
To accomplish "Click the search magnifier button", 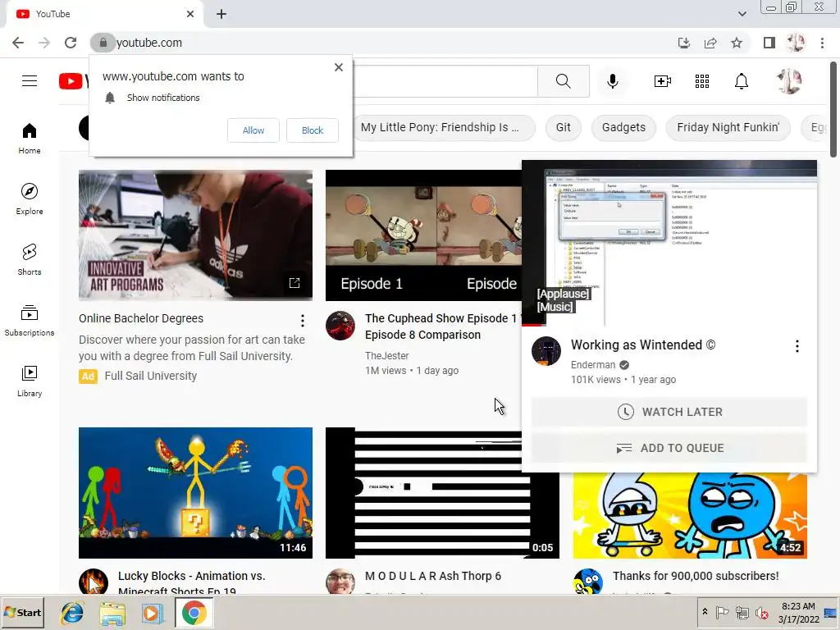I will (x=563, y=81).
